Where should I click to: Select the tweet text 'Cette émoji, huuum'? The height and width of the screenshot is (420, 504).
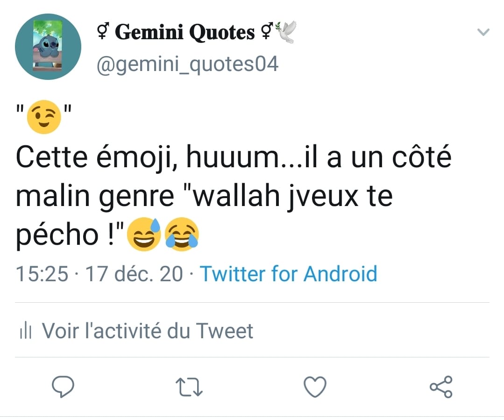tap(148, 157)
